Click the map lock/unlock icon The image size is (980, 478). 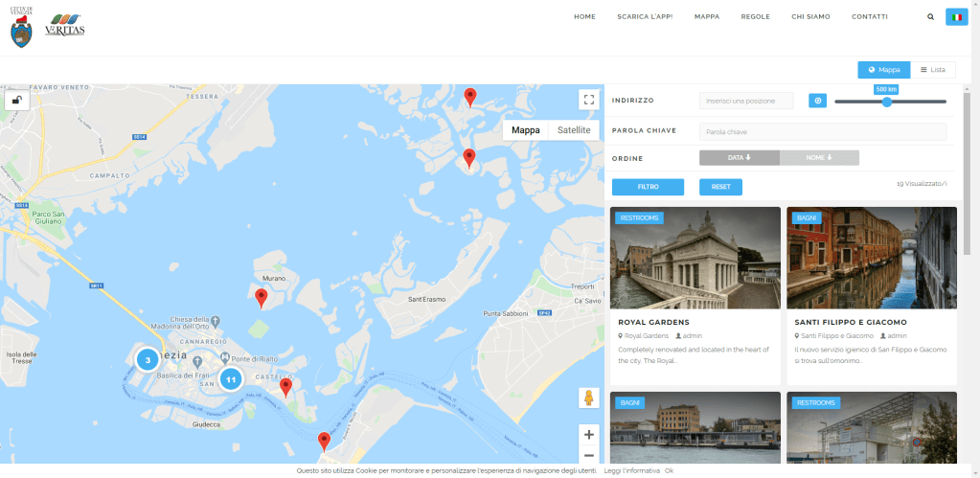[17, 101]
